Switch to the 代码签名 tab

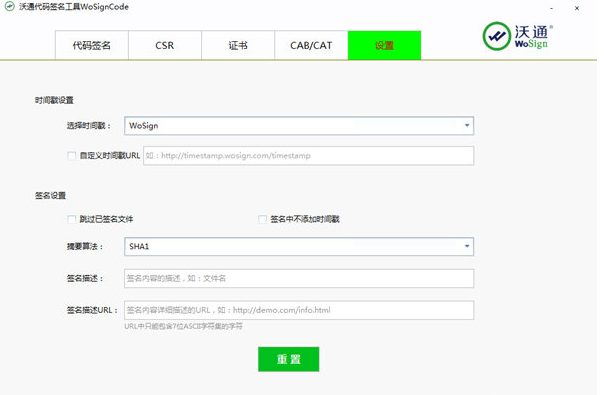click(92, 45)
